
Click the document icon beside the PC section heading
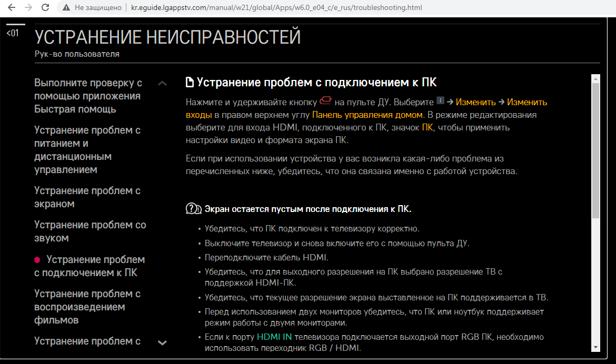click(190, 83)
